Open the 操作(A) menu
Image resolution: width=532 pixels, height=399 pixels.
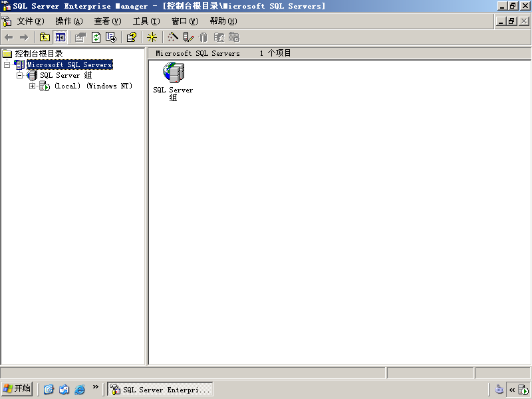(x=69, y=21)
